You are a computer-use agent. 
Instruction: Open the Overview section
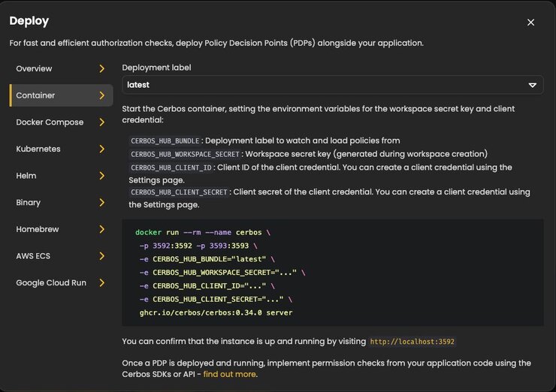tap(61, 68)
